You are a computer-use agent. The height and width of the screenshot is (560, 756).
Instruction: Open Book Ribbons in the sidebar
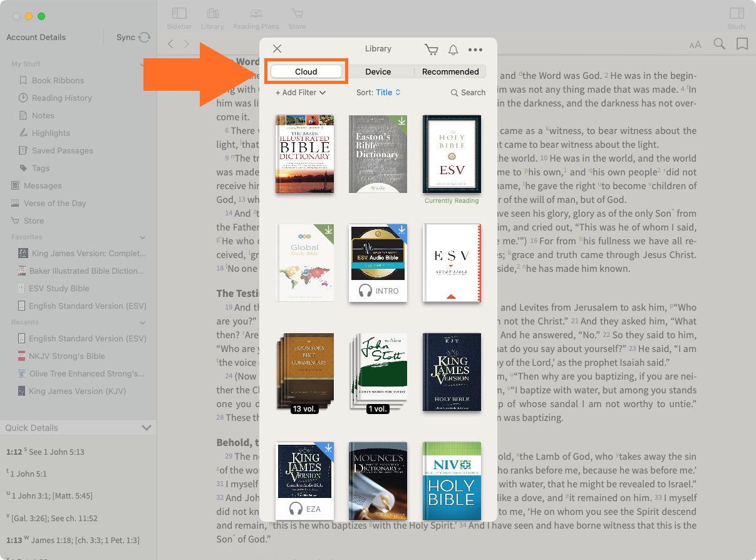coord(51,80)
